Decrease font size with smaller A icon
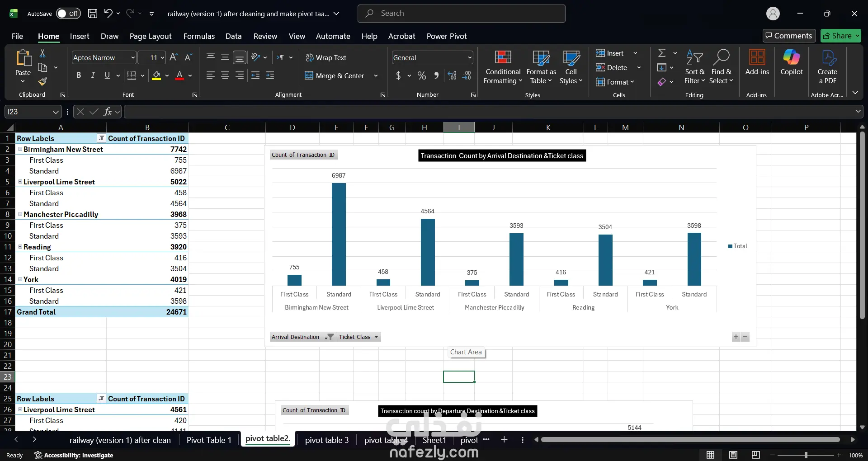The width and height of the screenshot is (868, 461). click(x=189, y=57)
